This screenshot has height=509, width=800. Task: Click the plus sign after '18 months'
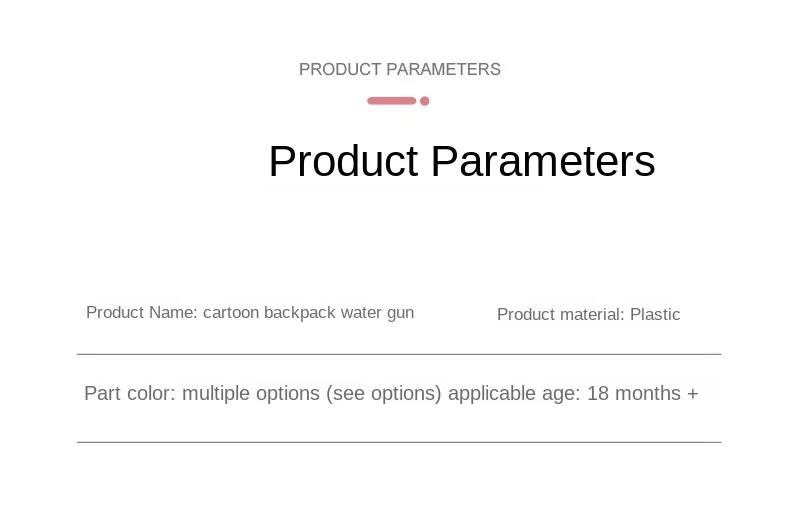pos(692,394)
